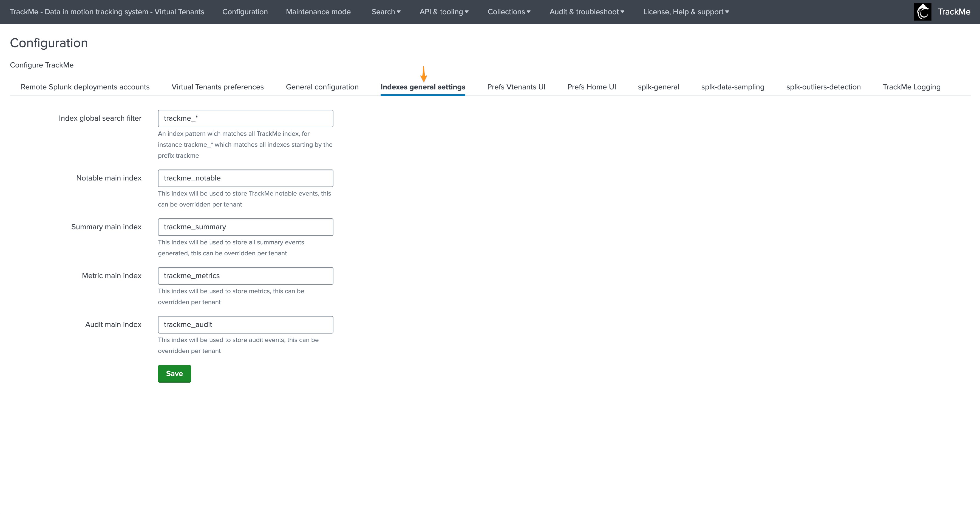Click the Index global search filter field

tap(245, 119)
